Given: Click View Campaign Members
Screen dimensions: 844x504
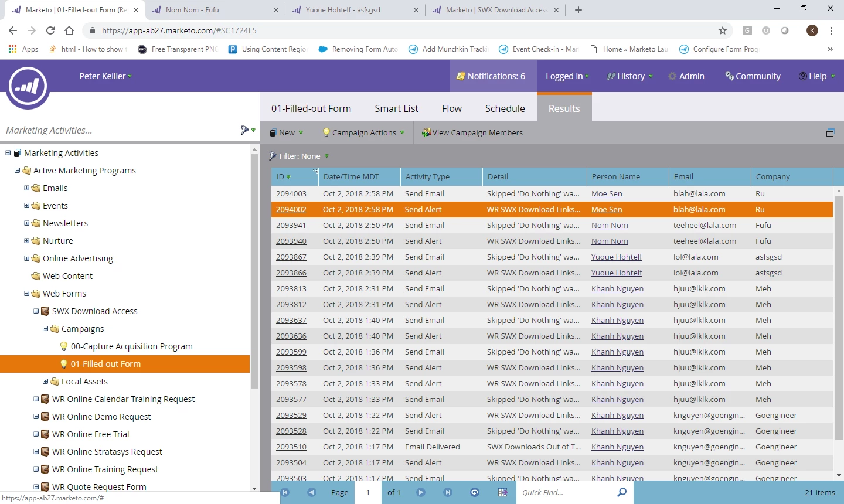Looking at the screenshot, I should 472,133.
